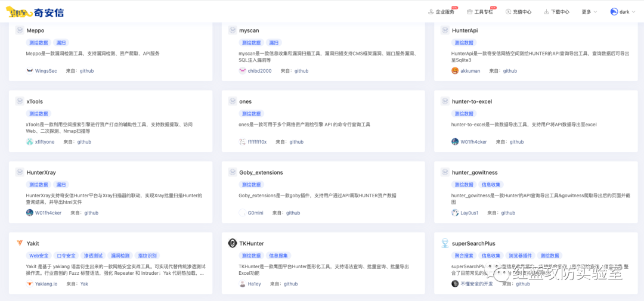Click Ha1ey author avatar

point(242,284)
